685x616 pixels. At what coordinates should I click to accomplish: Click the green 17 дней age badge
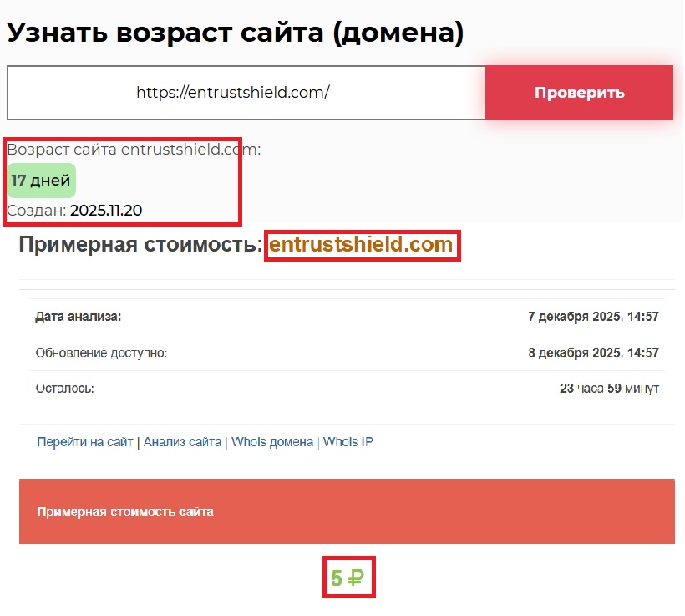click(41, 180)
